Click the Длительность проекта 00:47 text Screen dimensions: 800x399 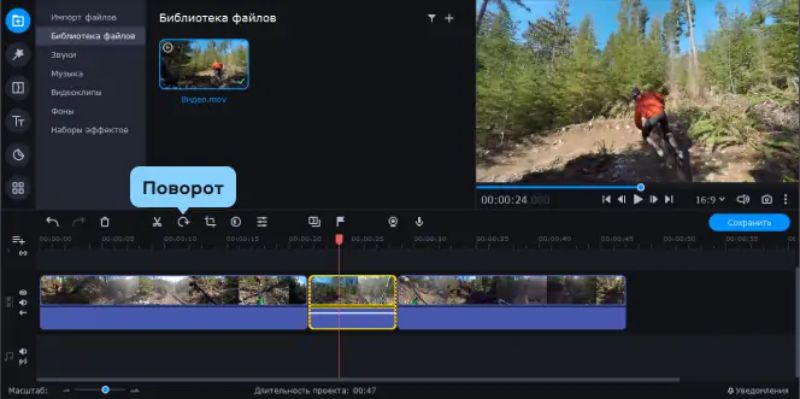[x=315, y=391]
